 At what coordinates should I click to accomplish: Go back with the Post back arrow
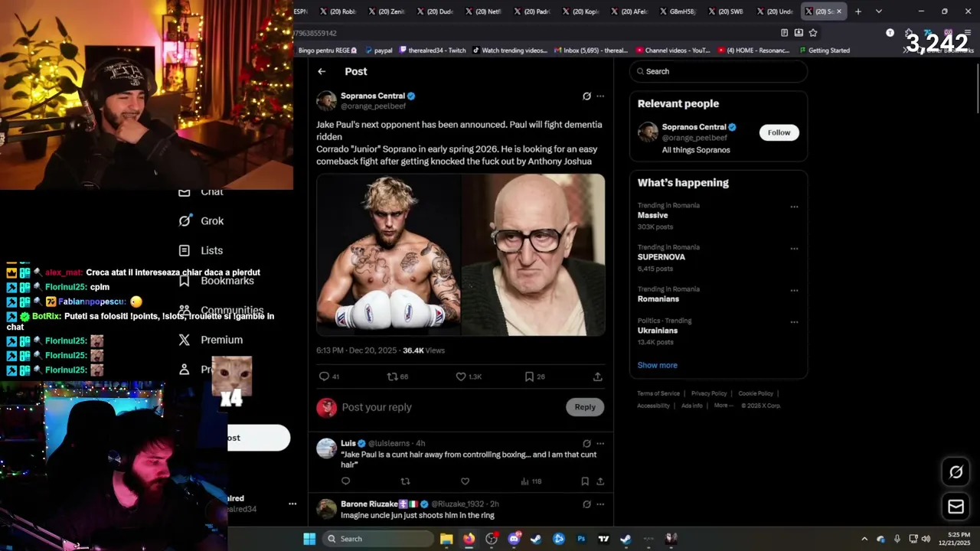tap(322, 71)
